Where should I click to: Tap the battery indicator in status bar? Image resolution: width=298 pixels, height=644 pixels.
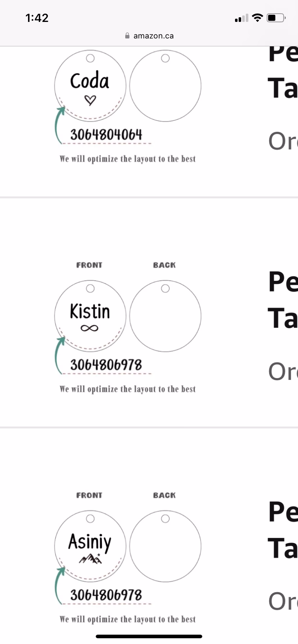[276, 18]
